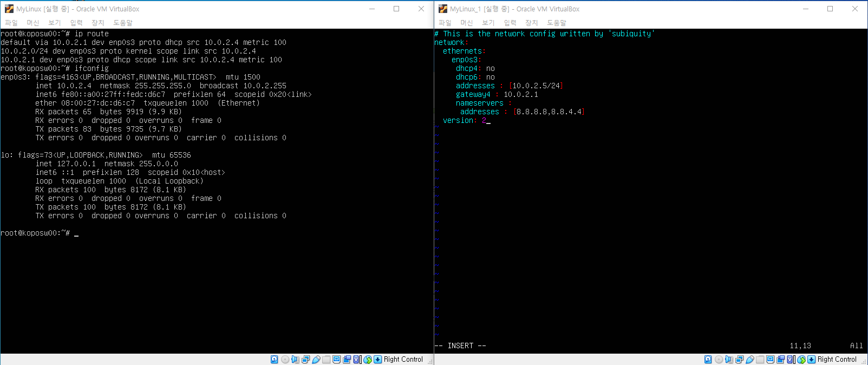Click the 'dhcp6: no' config line
The width and height of the screenshot is (868, 365).
[x=475, y=77]
